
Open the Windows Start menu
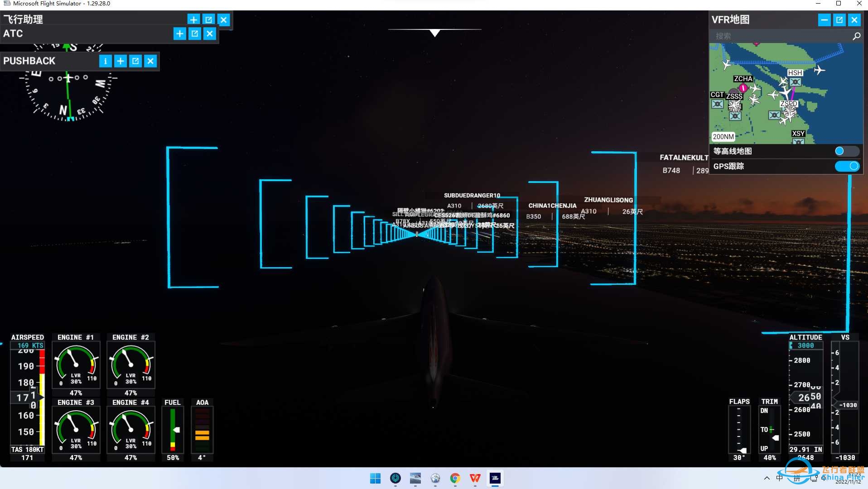(376, 478)
